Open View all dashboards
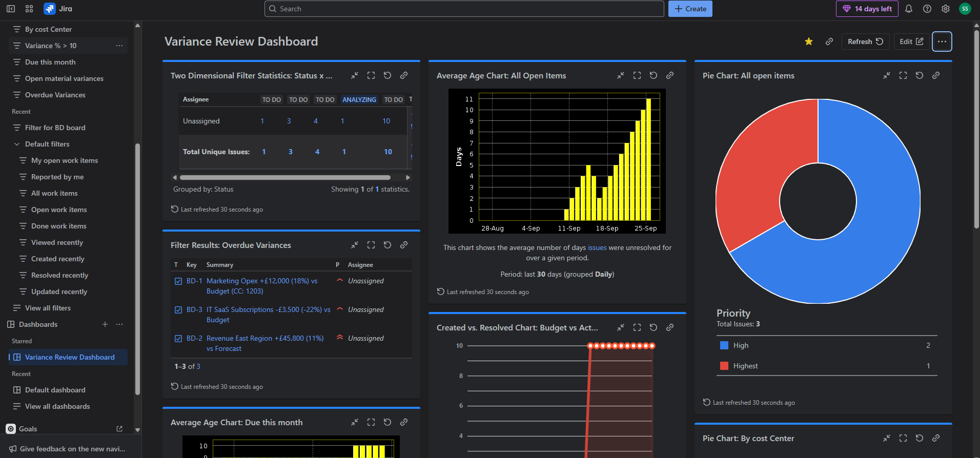 point(68,406)
